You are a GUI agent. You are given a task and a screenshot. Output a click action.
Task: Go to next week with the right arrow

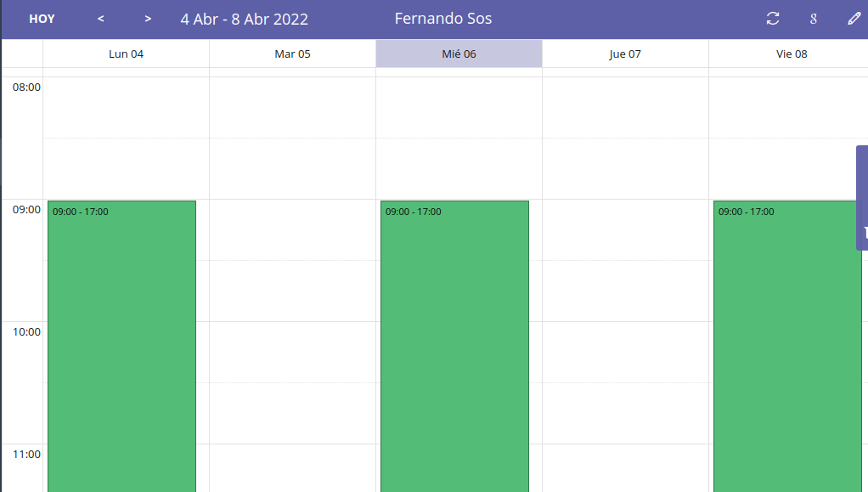(x=147, y=18)
